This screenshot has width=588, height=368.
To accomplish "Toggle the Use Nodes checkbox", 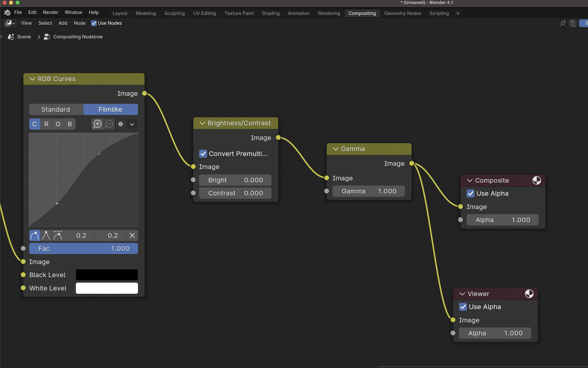I will pos(94,23).
